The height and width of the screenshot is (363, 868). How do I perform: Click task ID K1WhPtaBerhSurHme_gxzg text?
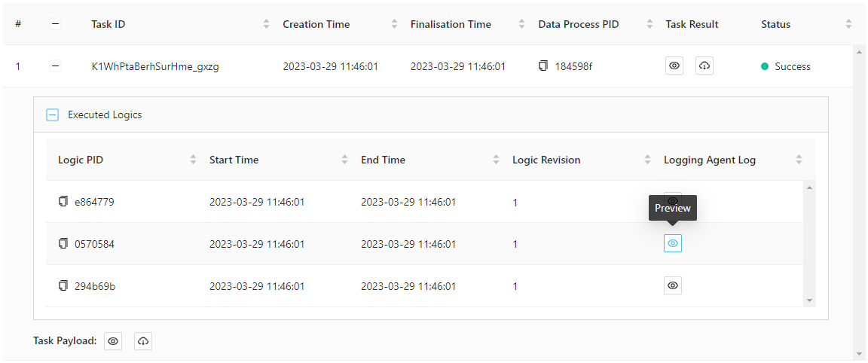click(x=155, y=66)
